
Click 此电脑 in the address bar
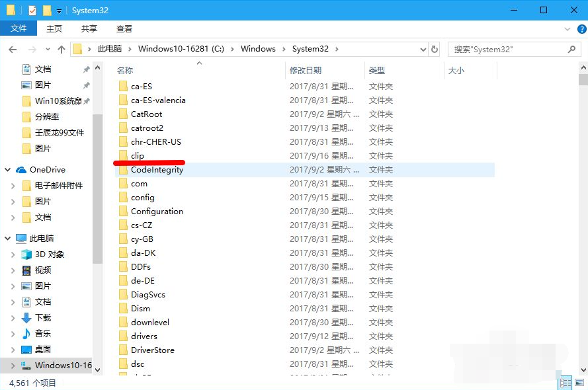110,49
